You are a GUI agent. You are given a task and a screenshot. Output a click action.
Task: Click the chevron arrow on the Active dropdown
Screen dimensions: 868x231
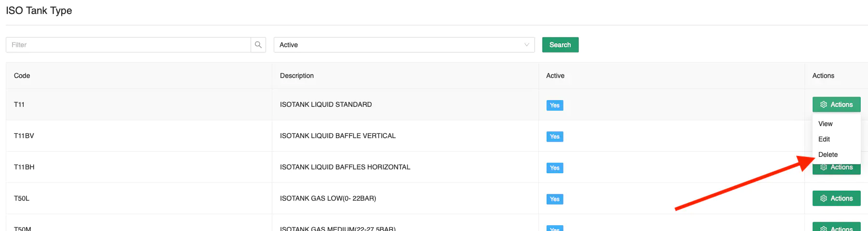tap(526, 45)
